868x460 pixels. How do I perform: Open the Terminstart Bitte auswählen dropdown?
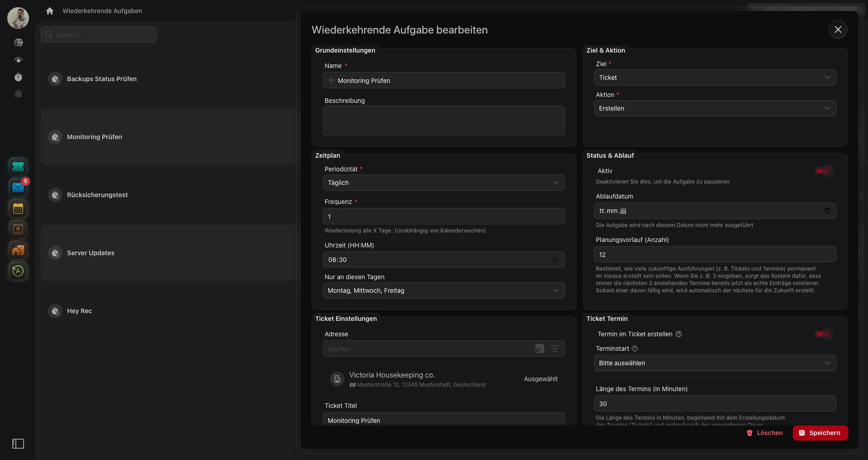coord(715,363)
